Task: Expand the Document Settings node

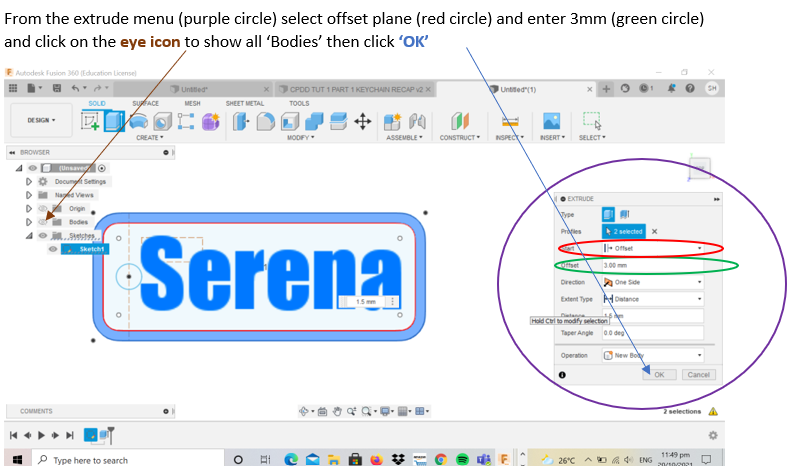Action: [x=29, y=181]
